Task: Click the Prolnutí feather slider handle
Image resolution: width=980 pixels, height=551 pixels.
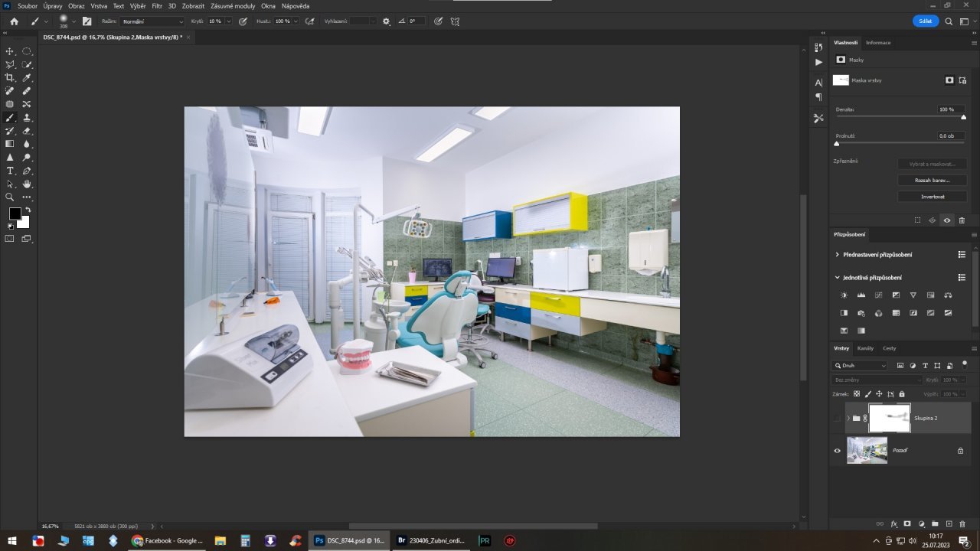Action: coord(836,143)
